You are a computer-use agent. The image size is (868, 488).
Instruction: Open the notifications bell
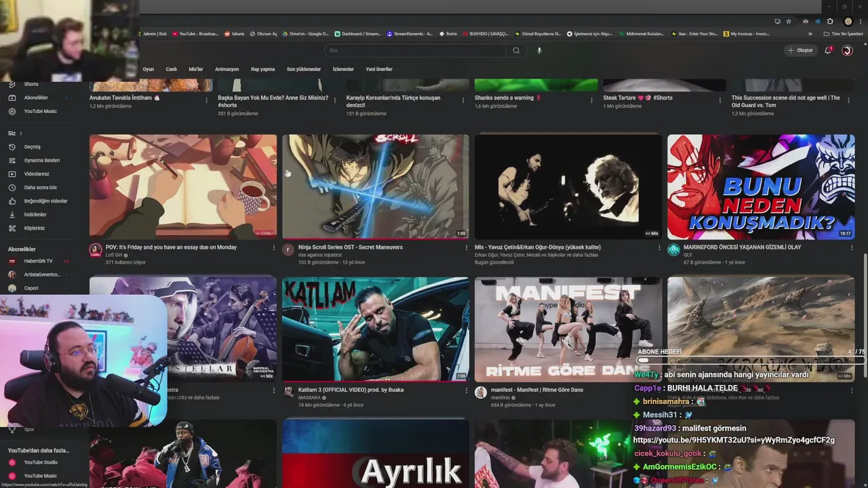pos(828,50)
